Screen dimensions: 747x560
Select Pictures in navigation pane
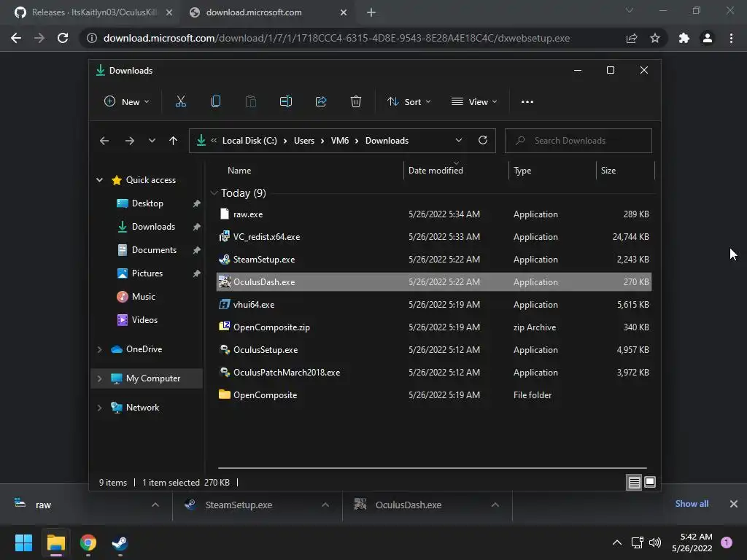pos(147,273)
